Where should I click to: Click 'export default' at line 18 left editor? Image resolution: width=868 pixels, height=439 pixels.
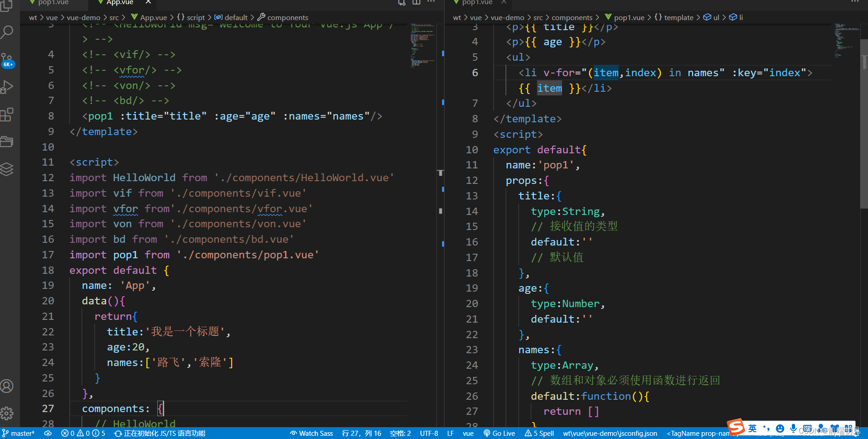click(113, 270)
